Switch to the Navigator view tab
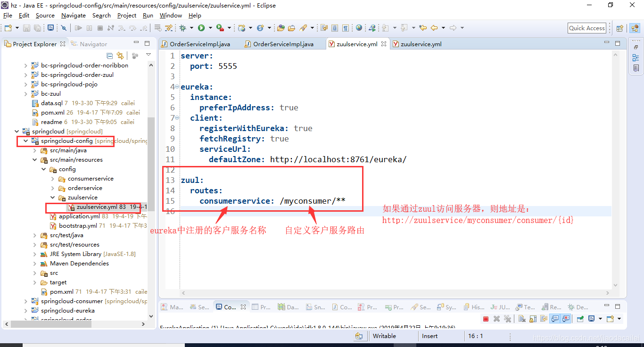Image resolution: width=644 pixels, height=347 pixels. click(x=89, y=44)
